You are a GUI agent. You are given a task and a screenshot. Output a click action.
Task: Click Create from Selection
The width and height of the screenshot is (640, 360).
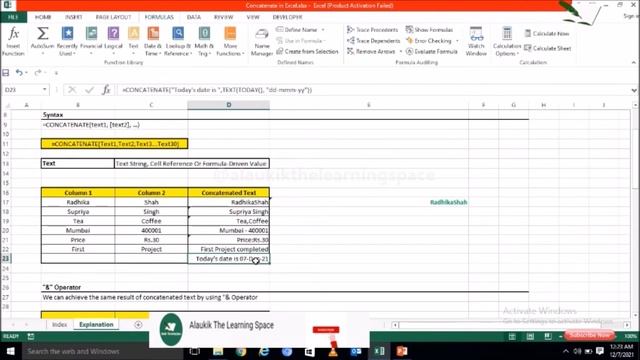point(307,51)
